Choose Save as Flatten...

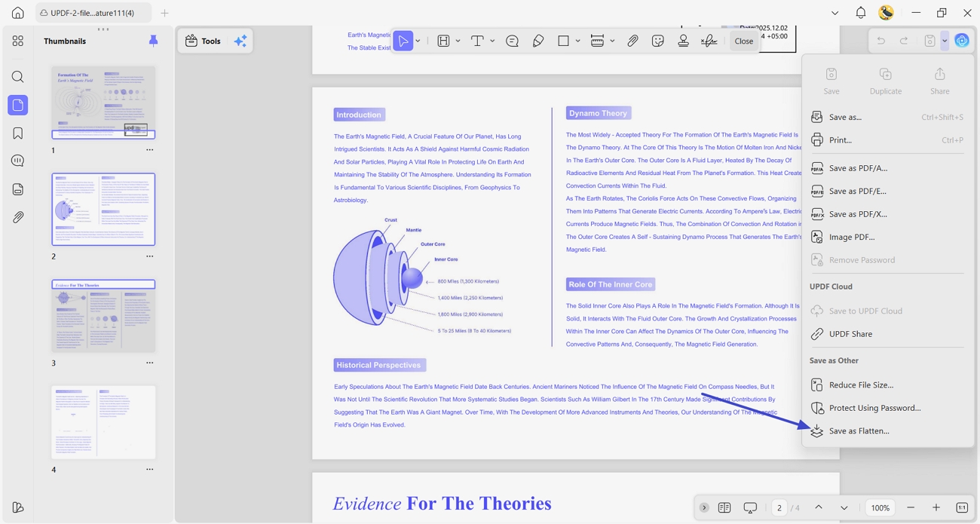click(888, 431)
